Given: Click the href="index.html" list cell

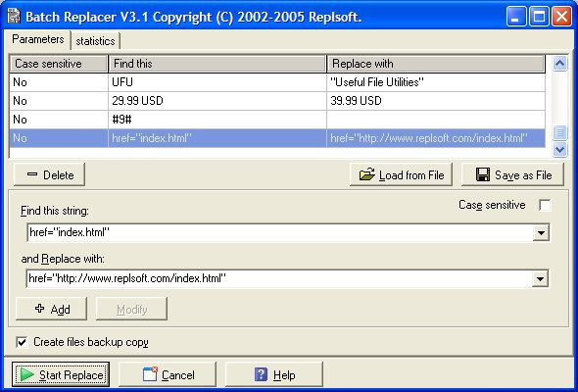Looking at the screenshot, I should [x=217, y=138].
